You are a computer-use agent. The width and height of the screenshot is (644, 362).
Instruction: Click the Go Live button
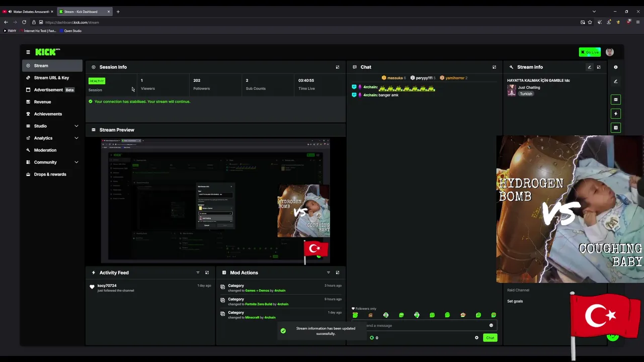coord(590,52)
